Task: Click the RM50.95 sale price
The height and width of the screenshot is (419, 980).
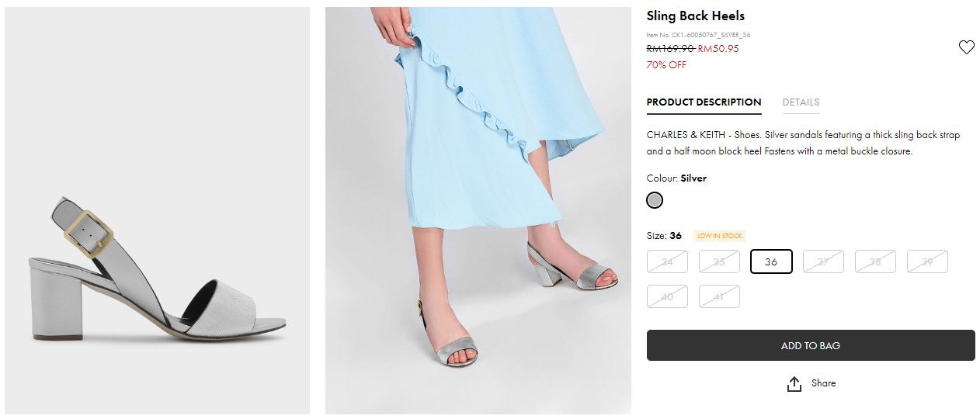Action: [718, 49]
